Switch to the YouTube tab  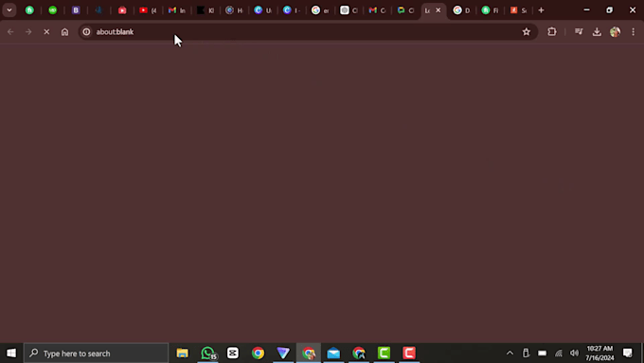pos(148,10)
